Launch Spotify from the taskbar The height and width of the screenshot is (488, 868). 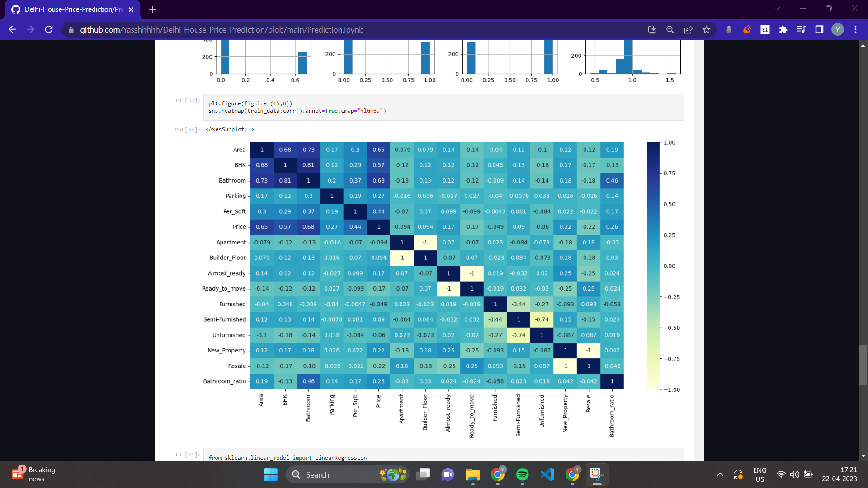tap(522, 474)
